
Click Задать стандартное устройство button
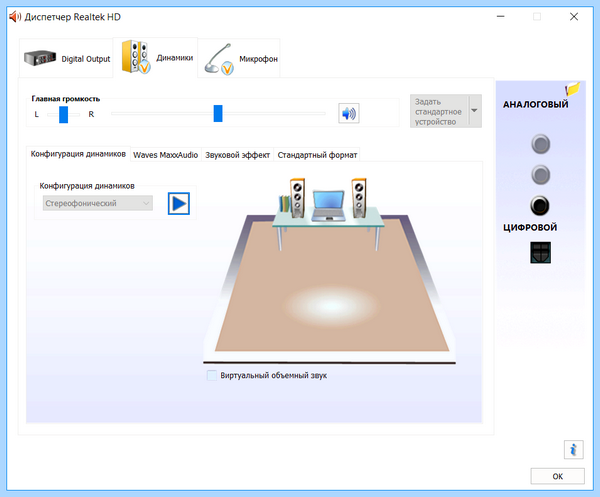coord(439,111)
